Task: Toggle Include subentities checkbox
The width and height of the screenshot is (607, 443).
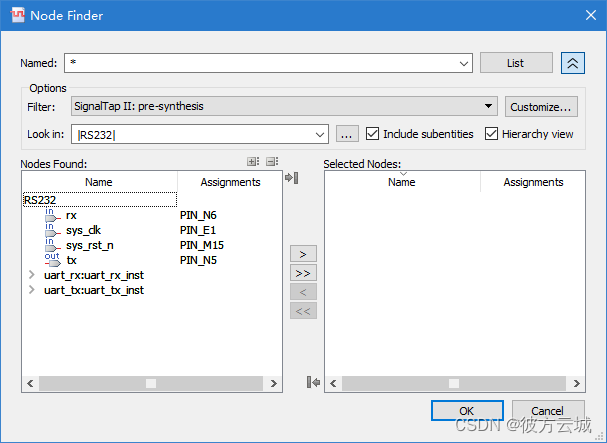Action: click(372, 134)
